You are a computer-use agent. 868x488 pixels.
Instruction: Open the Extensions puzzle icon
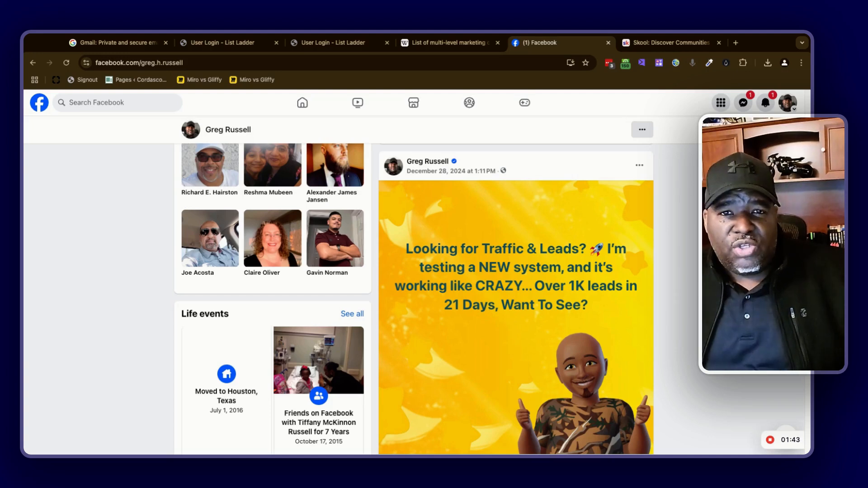tap(743, 63)
